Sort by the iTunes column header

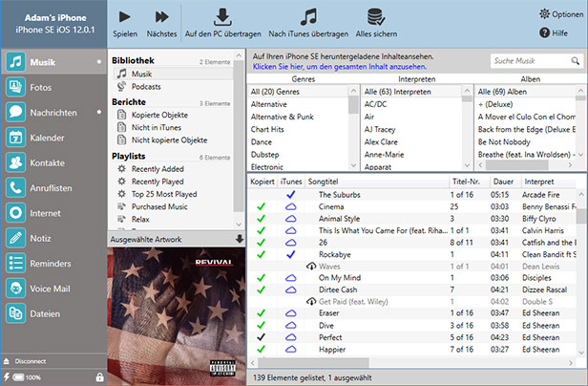291,182
